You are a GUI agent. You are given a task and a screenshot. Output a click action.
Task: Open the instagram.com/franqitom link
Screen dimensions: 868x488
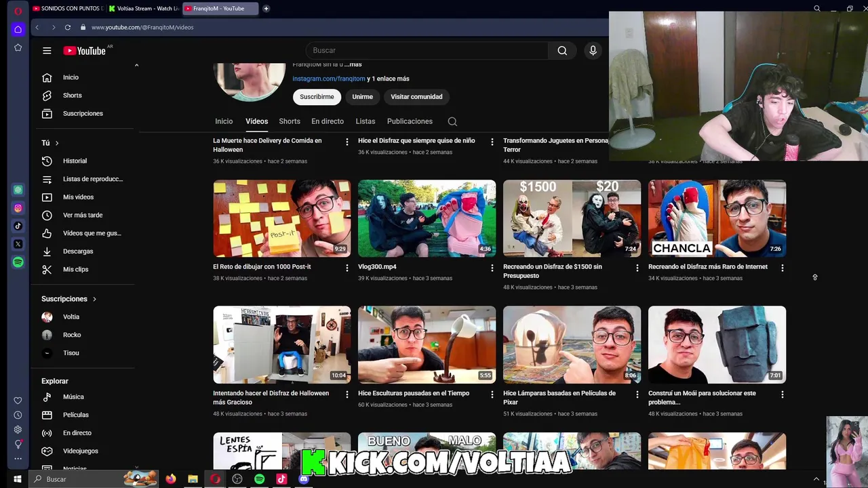pyautogui.click(x=329, y=79)
